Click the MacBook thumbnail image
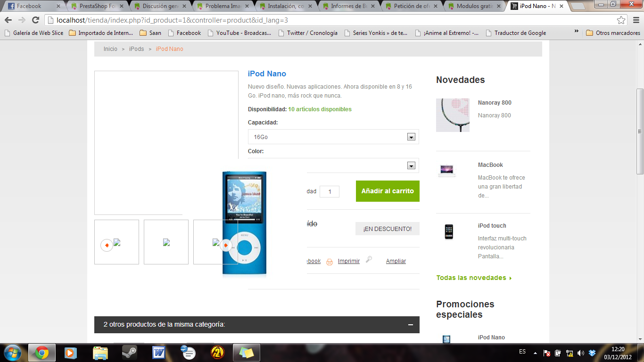Viewport: 644px width, 362px height. (x=446, y=170)
